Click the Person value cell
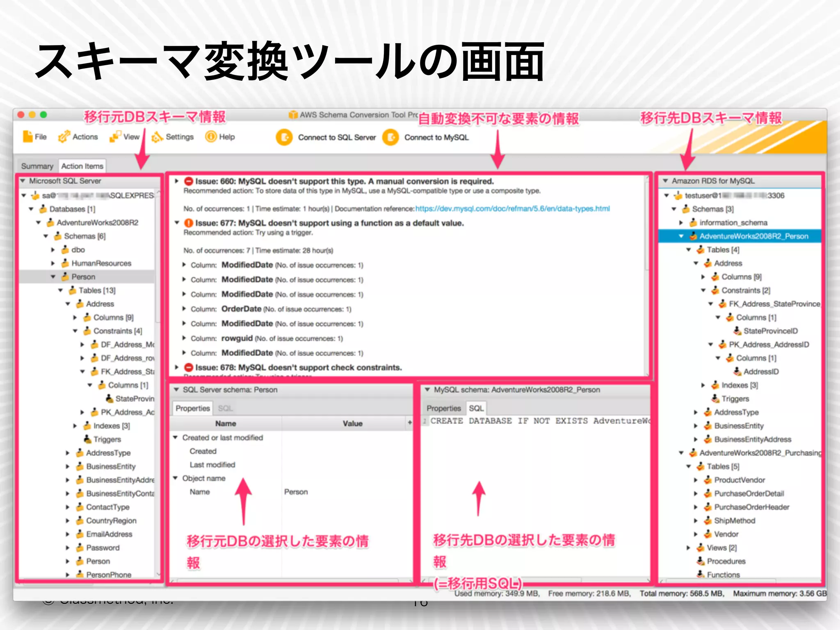Viewport: 840px width, 630px height. point(296,491)
